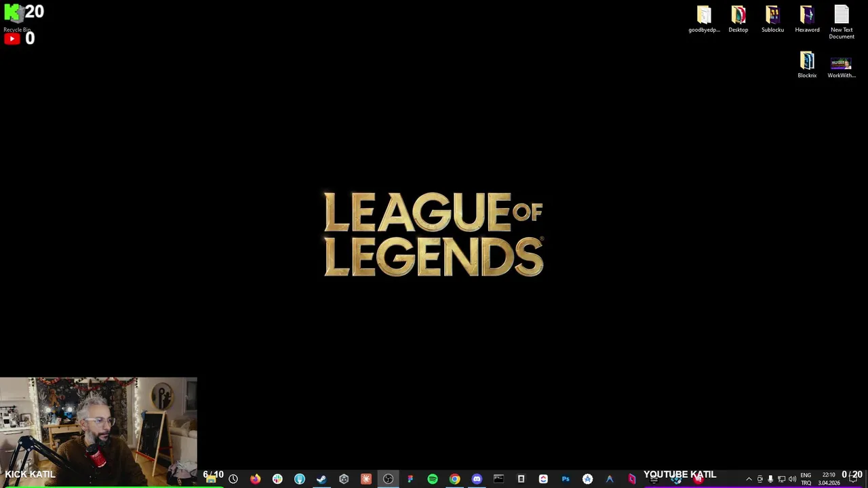Open the volume control tray icon

(x=792, y=479)
